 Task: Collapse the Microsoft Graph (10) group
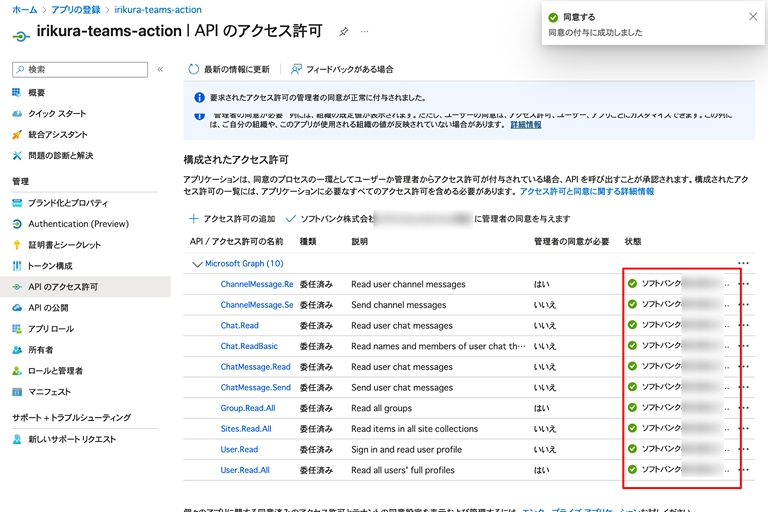pyautogui.click(x=197, y=264)
